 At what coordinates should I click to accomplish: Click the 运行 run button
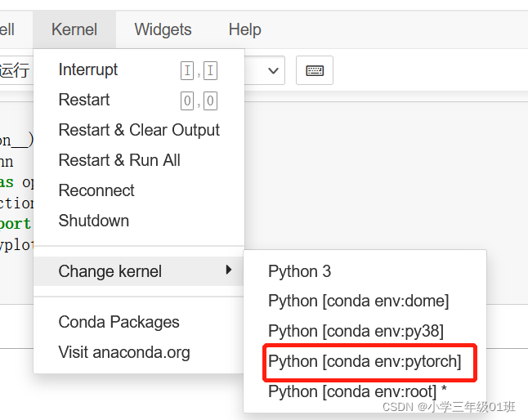click(15, 70)
